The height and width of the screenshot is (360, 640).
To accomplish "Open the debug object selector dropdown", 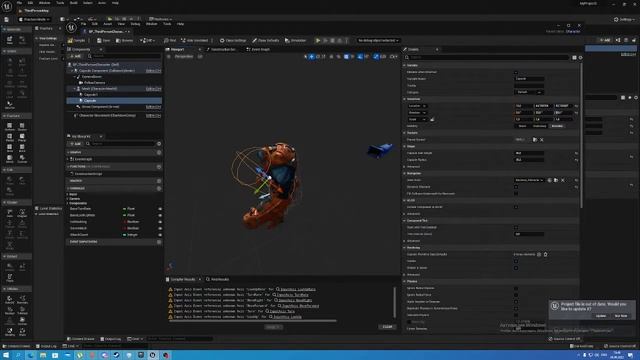I will (x=378, y=40).
